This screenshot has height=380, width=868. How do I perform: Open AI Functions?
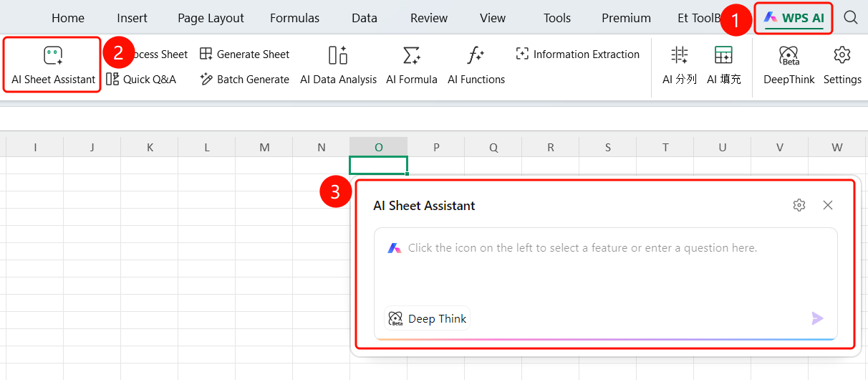pos(476,65)
